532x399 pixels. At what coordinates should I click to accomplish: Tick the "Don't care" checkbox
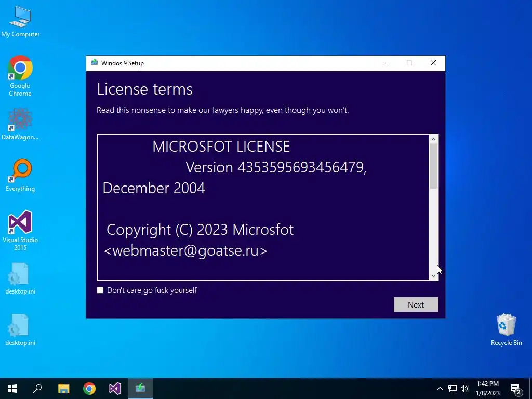pos(100,290)
